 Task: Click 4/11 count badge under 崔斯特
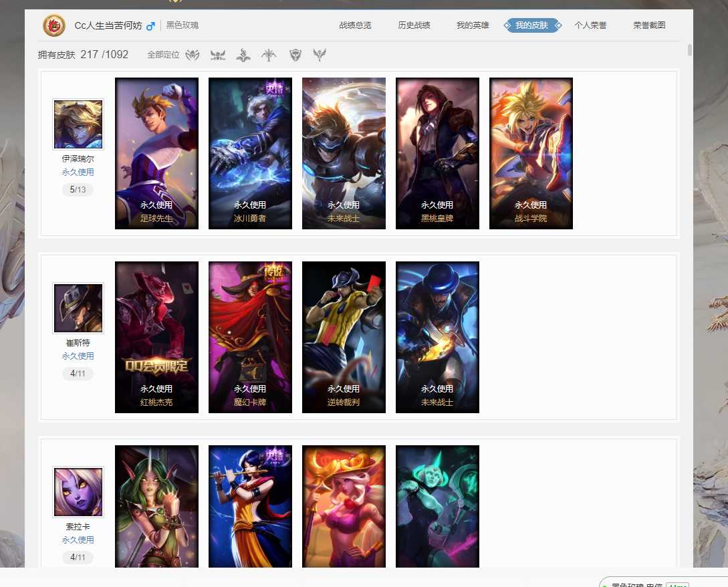coord(78,373)
